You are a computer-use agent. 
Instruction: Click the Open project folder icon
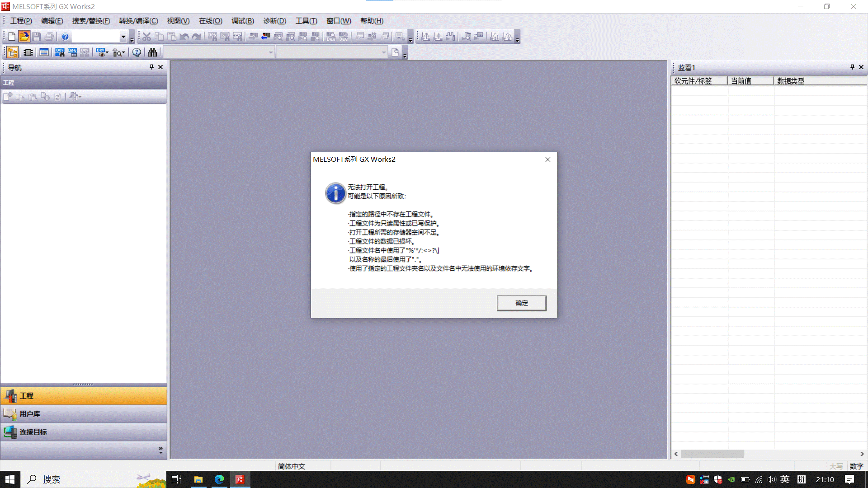coord(24,37)
